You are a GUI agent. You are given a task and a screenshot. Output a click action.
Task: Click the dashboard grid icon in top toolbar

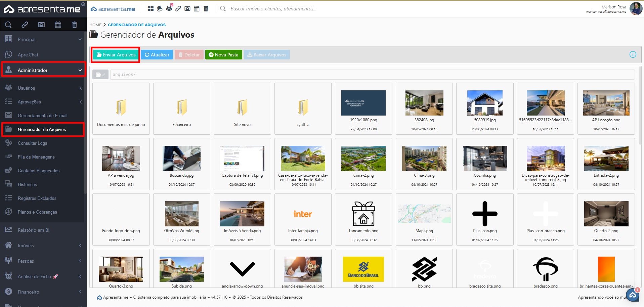[151, 9]
